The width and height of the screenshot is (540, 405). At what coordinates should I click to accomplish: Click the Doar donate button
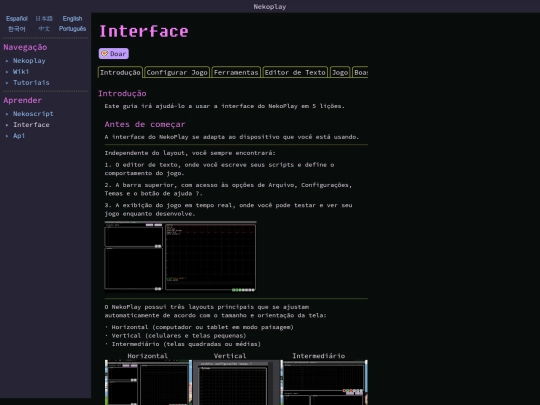coord(114,54)
